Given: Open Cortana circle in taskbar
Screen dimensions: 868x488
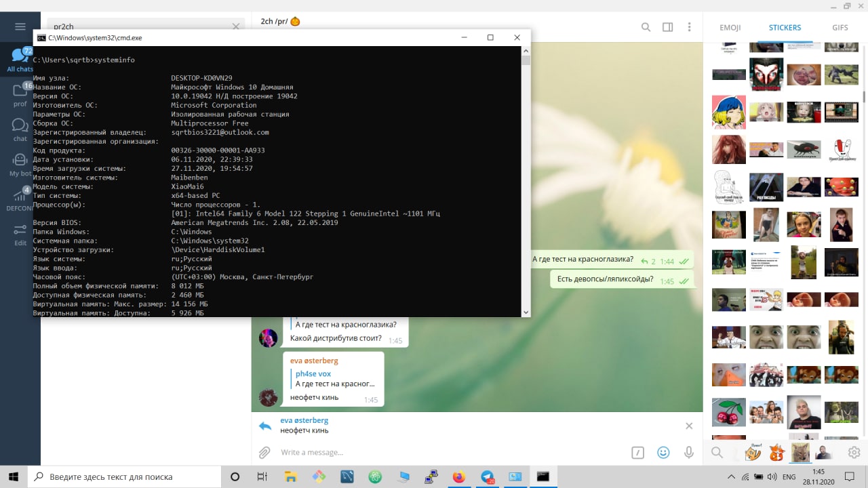Looking at the screenshot, I should click(235, 476).
